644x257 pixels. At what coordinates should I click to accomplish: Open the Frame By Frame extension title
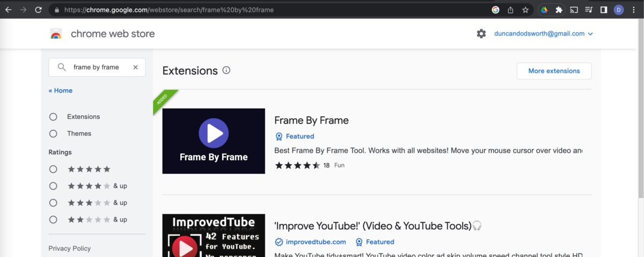tap(311, 120)
